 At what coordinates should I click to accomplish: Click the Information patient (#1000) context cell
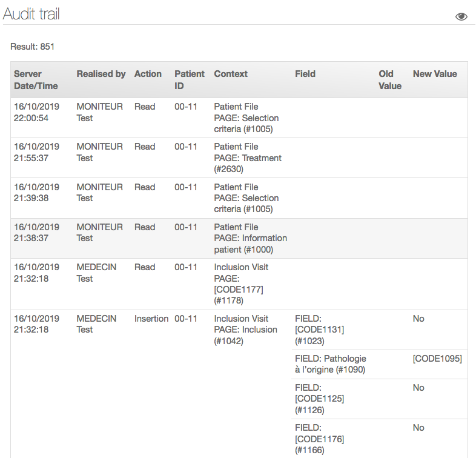tap(250, 238)
